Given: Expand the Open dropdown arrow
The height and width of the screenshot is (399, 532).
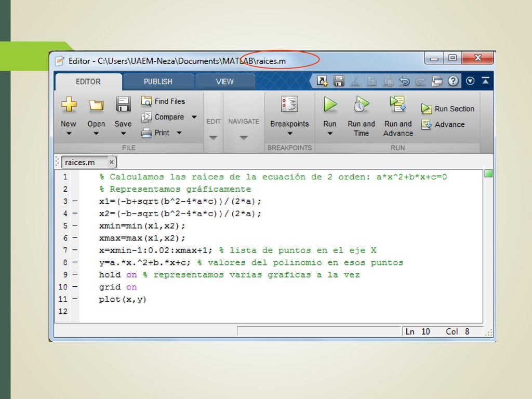Looking at the screenshot, I should pos(96,134).
